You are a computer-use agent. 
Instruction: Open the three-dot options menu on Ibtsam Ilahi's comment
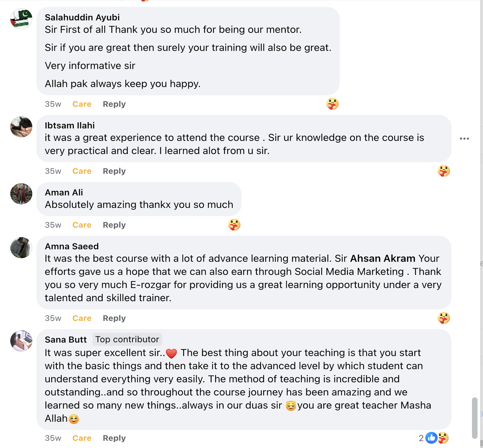pyautogui.click(x=464, y=139)
